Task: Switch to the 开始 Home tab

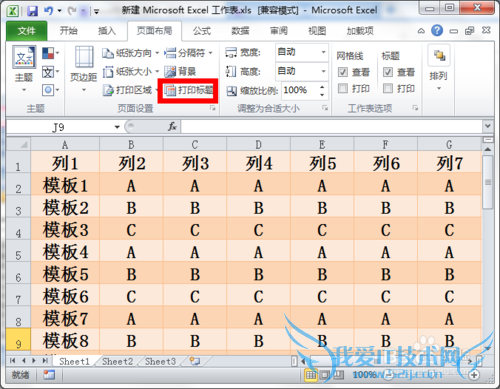Action: tap(69, 31)
